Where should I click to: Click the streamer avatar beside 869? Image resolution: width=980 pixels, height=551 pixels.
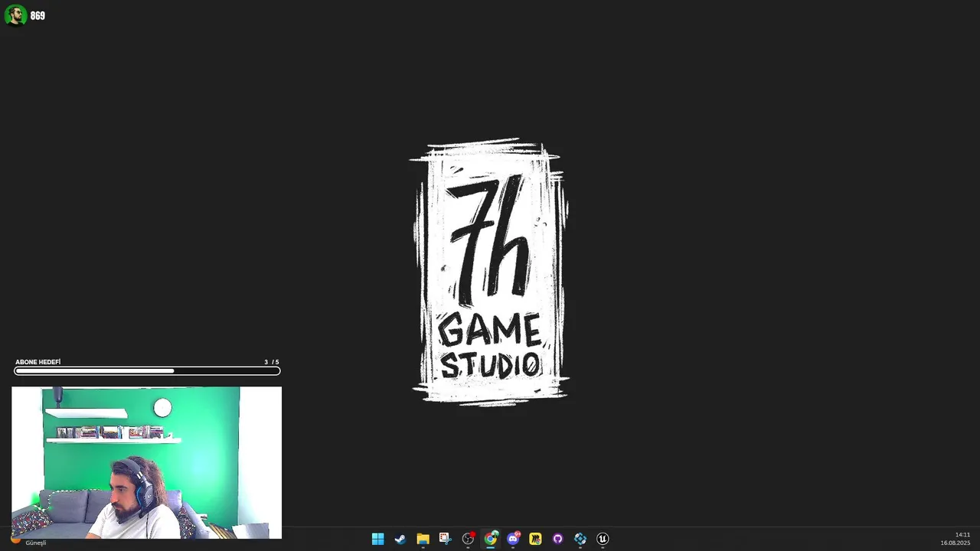tap(15, 15)
